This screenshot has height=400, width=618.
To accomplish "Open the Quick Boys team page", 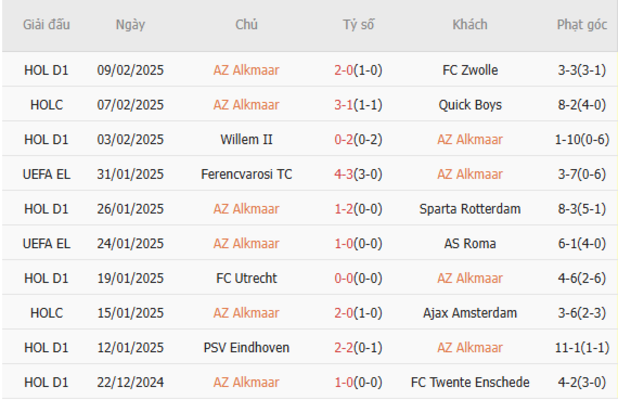I will click(x=469, y=105).
